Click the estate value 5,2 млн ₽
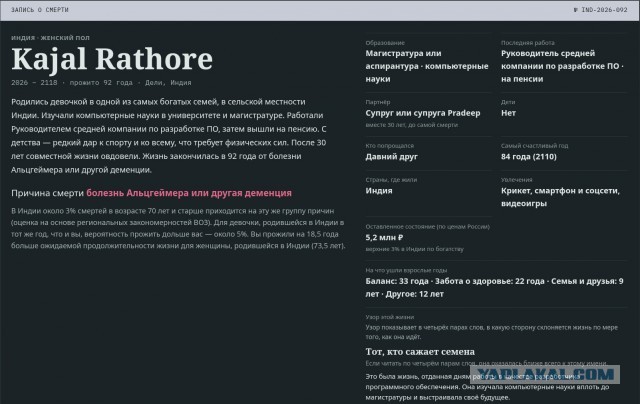Screen dimensions: 640x404 (384, 238)
